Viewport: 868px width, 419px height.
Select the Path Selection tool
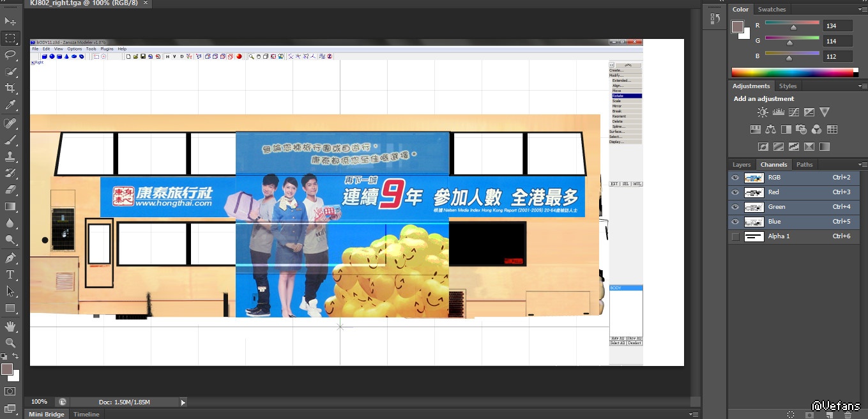[10, 291]
